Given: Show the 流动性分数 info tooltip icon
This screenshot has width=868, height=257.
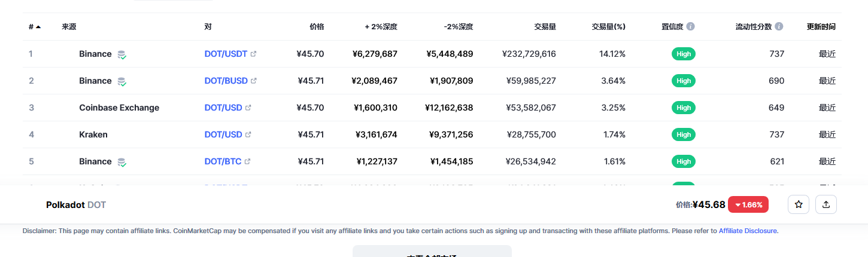Looking at the screenshot, I should coord(779,27).
